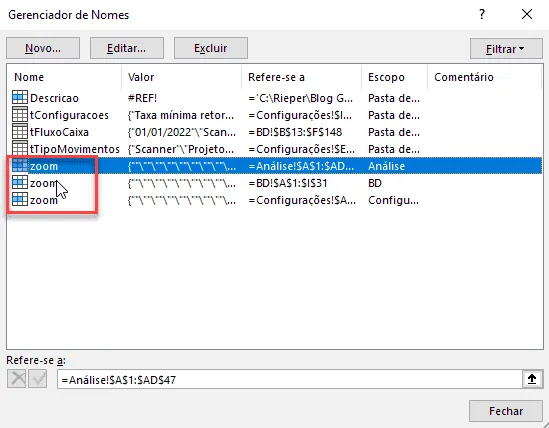Click the confirm checkmark beside the reference box
This screenshot has width=549, height=428.
pyautogui.click(x=38, y=379)
